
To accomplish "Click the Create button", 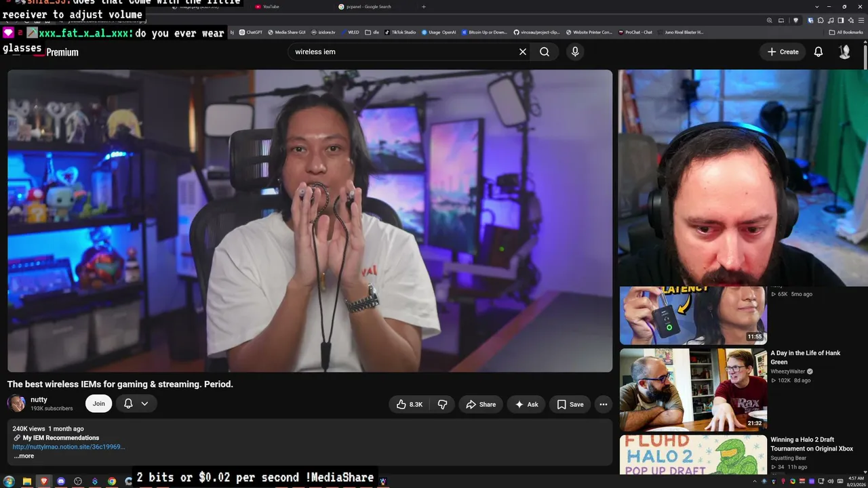I will click(783, 52).
